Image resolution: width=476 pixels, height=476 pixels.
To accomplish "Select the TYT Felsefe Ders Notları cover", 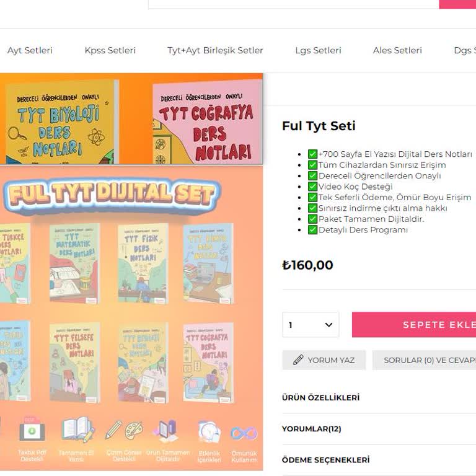I will click(74, 362).
